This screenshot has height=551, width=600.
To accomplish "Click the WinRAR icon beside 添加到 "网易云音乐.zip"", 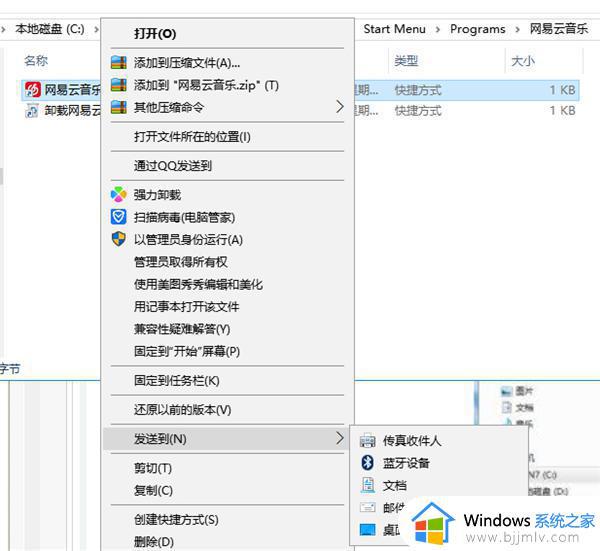I will [119, 85].
